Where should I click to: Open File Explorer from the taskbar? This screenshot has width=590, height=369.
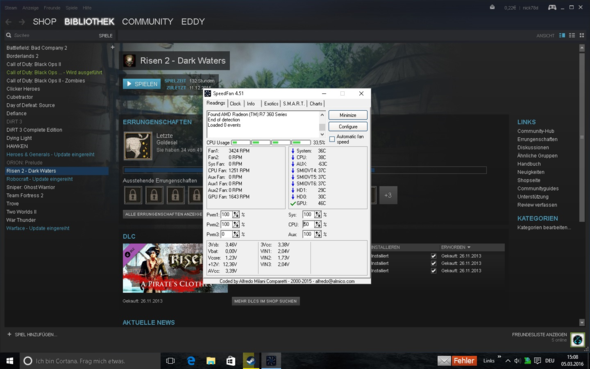(211, 361)
